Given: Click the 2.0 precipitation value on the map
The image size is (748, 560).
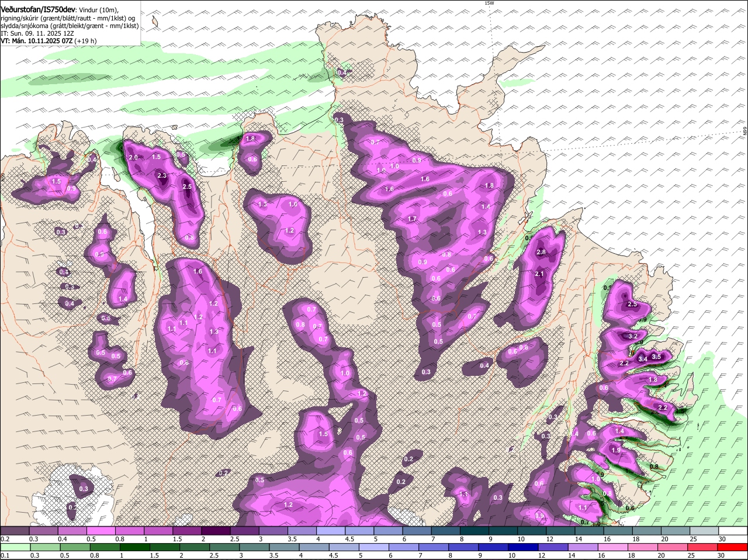Looking at the screenshot, I should point(133,158).
